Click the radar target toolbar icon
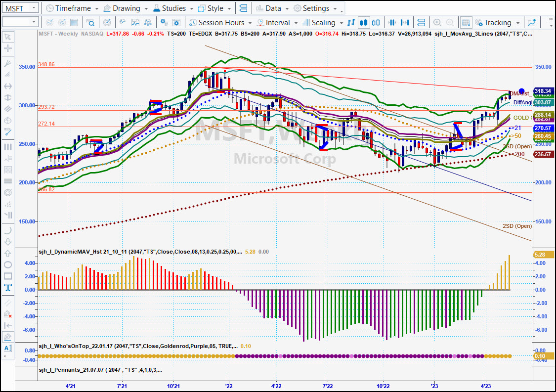 click(107, 23)
